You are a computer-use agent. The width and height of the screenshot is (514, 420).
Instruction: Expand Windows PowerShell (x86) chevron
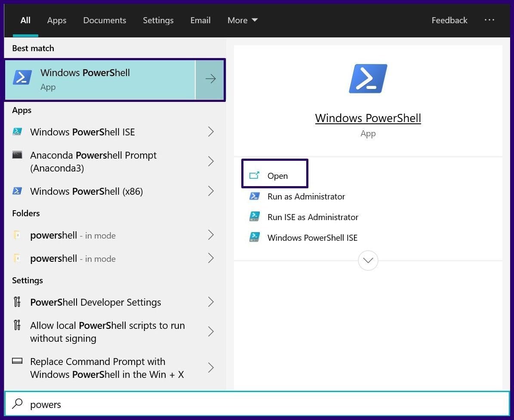coord(211,191)
